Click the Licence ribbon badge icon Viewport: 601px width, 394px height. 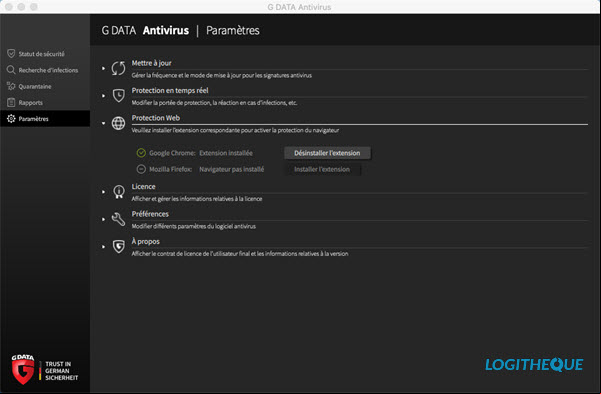coord(119,192)
